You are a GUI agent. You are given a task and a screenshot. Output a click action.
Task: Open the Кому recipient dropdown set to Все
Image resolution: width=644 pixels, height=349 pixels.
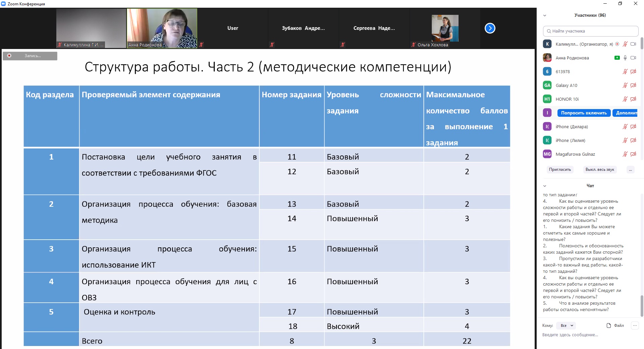click(566, 326)
